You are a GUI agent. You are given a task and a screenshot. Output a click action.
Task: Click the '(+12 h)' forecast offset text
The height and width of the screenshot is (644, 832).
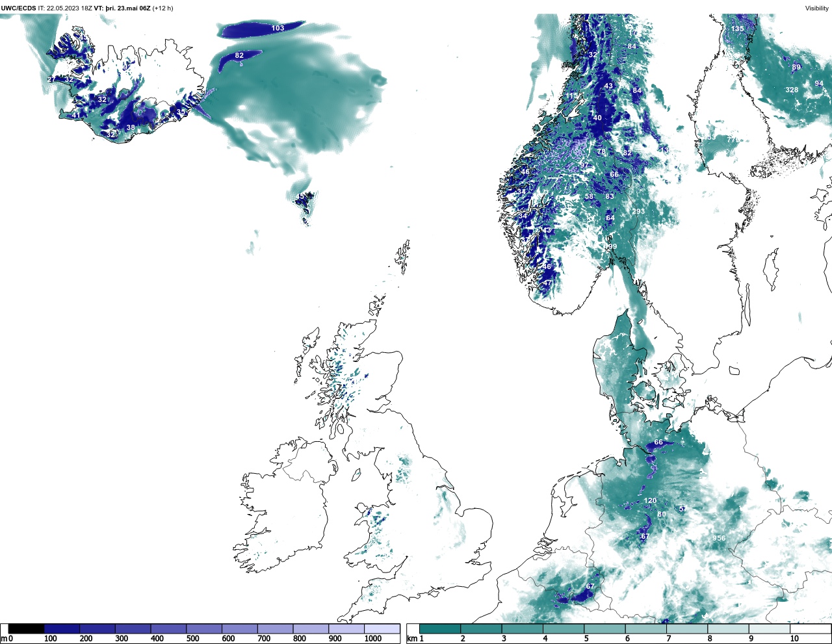tap(162, 8)
